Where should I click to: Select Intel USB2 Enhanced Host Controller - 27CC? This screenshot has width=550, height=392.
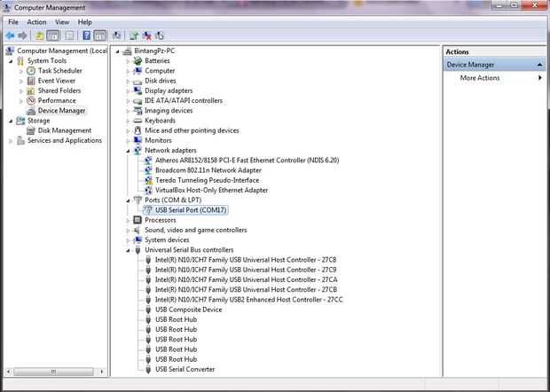coord(249,300)
